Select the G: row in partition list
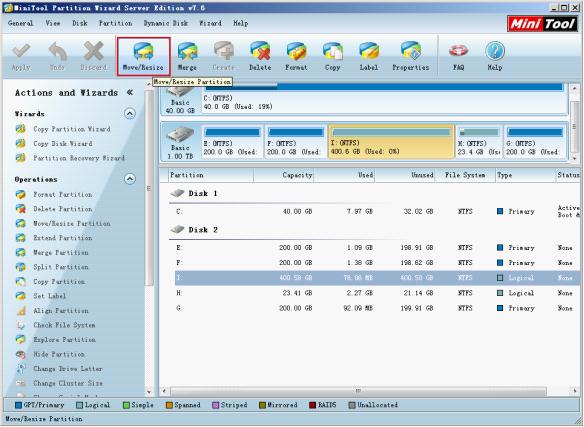 [x=376, y=308]
